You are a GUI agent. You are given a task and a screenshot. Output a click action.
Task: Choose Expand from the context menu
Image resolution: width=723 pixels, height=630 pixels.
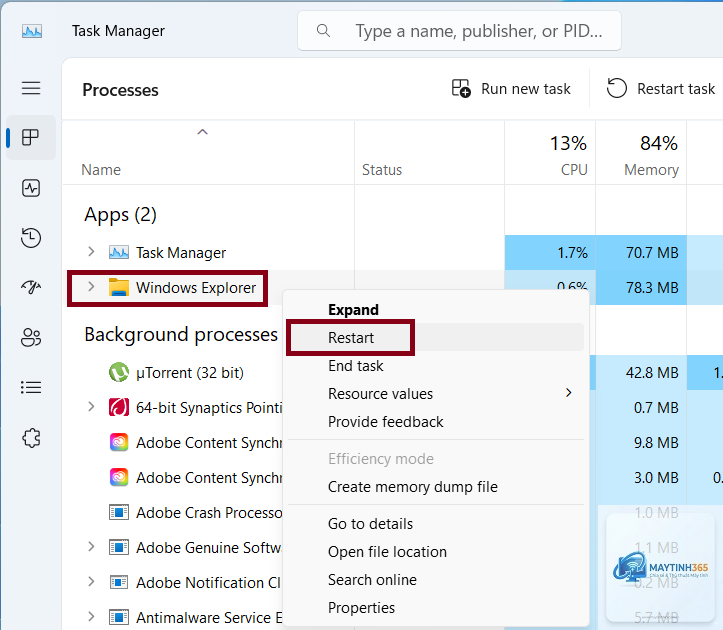pos(436,309)
